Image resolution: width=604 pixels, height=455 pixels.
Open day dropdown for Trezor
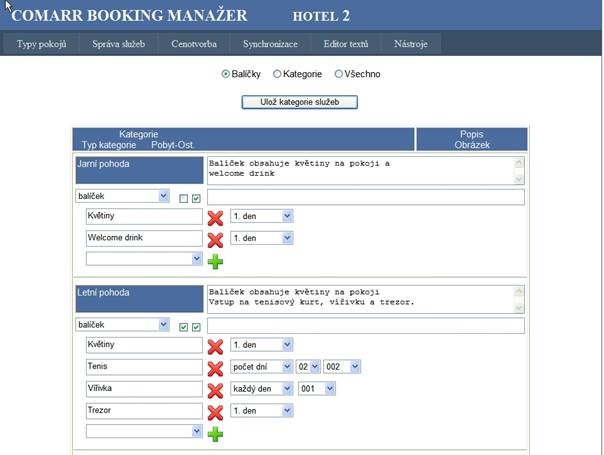point(262,411)
